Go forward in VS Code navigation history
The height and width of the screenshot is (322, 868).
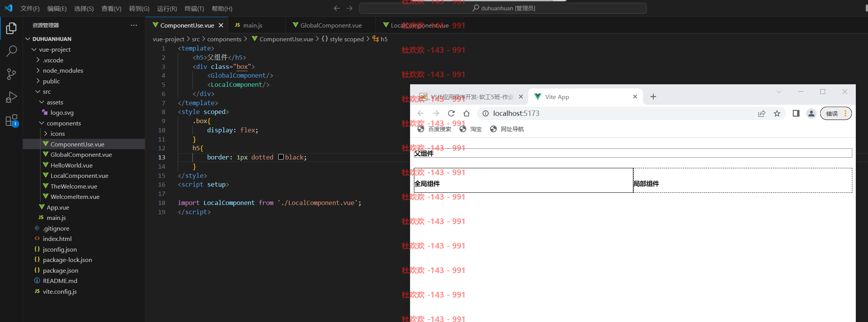point(349,8)
